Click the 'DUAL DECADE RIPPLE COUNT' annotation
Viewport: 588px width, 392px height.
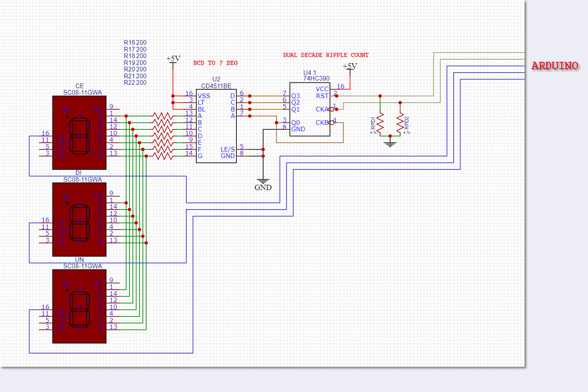pyautogui.click(x=326, y=55)
